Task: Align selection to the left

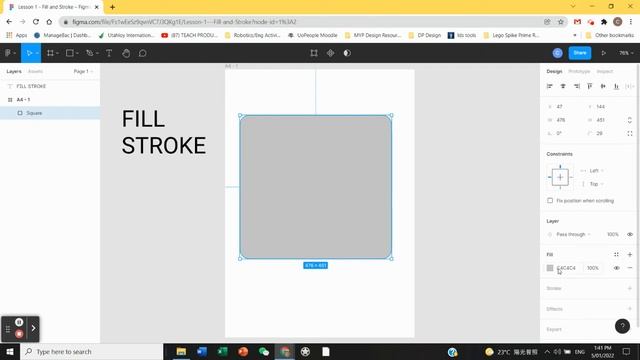Action: 550,86
